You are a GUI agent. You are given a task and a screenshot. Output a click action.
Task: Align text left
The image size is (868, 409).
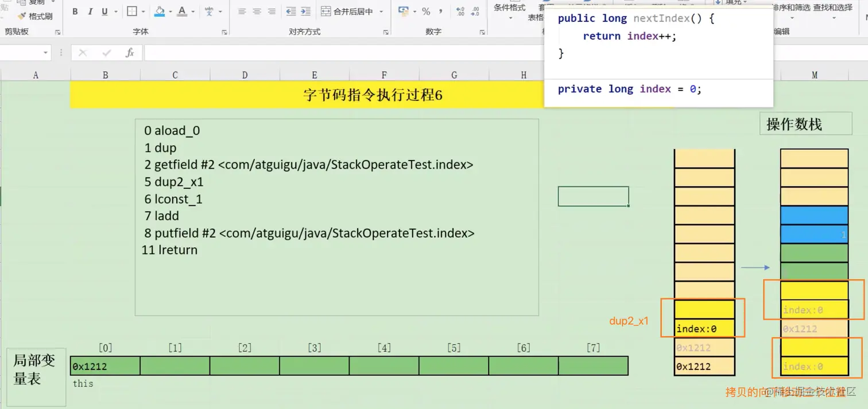tap(242, 11)
